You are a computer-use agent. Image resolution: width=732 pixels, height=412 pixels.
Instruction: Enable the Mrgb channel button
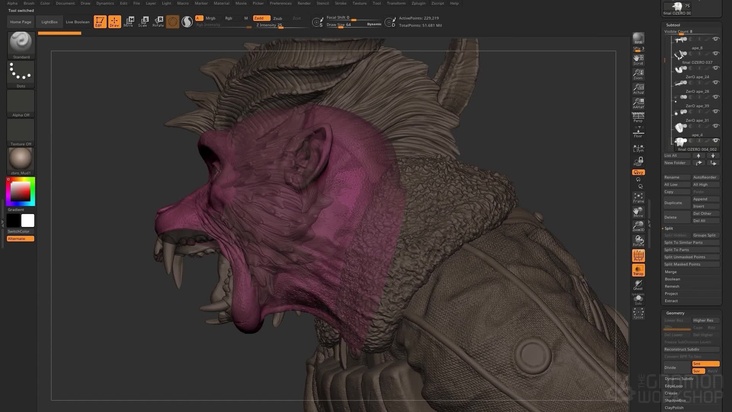point(211,18)
